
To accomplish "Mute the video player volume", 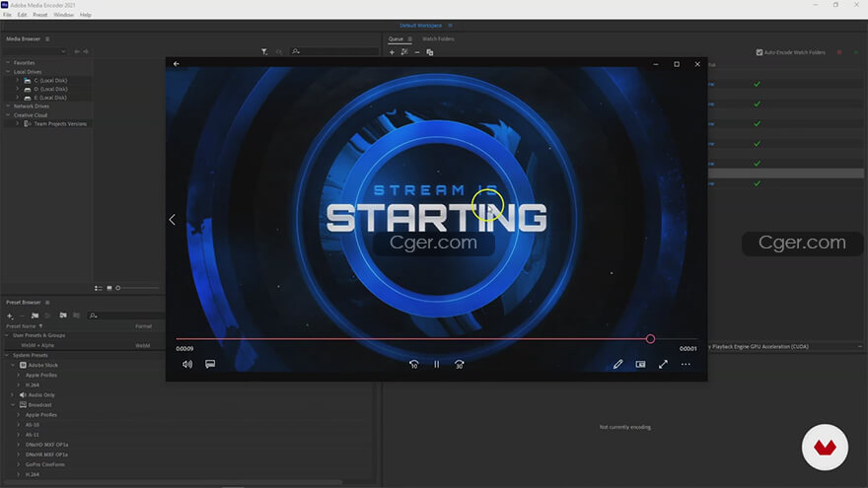I will pos(187,364).
